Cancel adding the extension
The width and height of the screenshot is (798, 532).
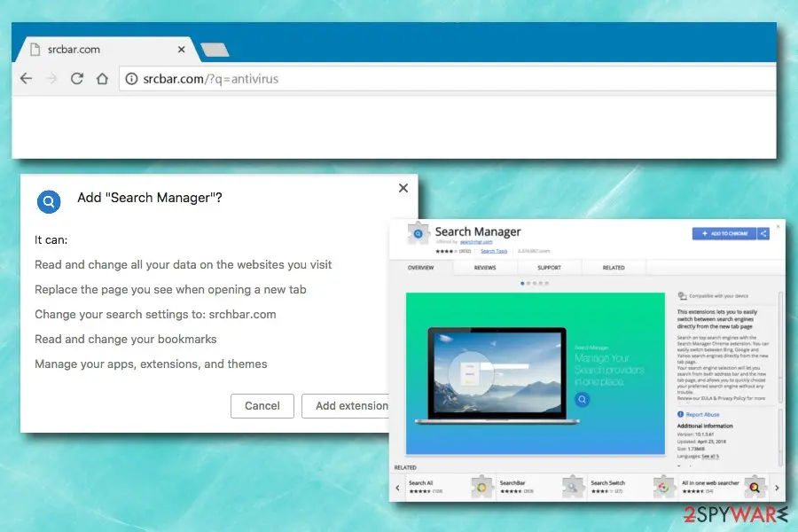coord(262,406)
